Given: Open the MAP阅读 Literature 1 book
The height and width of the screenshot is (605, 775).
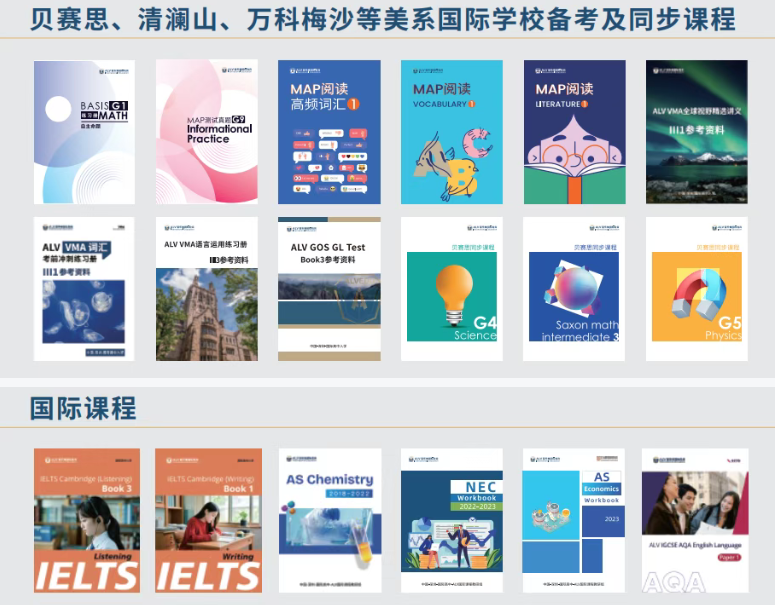Looking at the screenshot, I should click(574, 132).
